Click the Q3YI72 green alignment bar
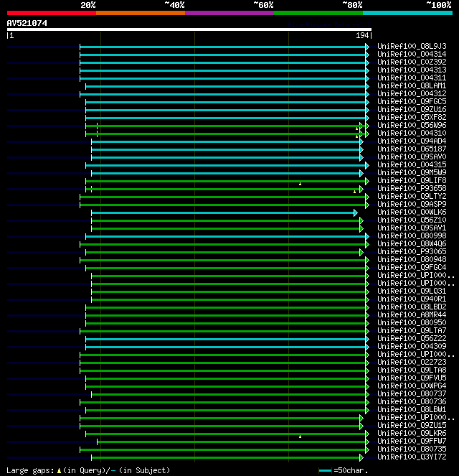 [225, 457]
